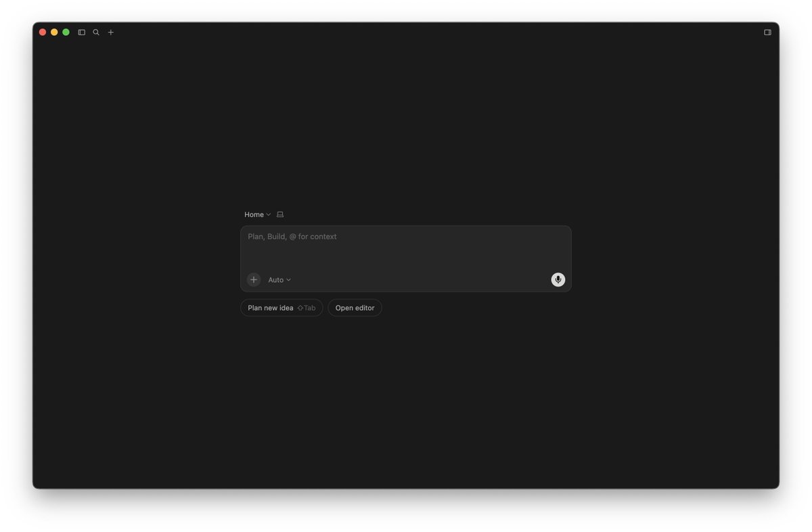Screen dimensions: 812x532
Task: Open search with the magnifier icon
Action: coord(96,32)
